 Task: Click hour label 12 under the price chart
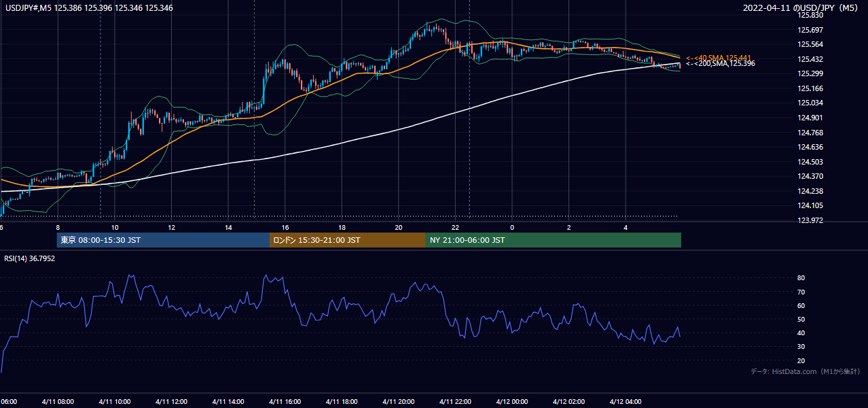click(x=172, y=227)
